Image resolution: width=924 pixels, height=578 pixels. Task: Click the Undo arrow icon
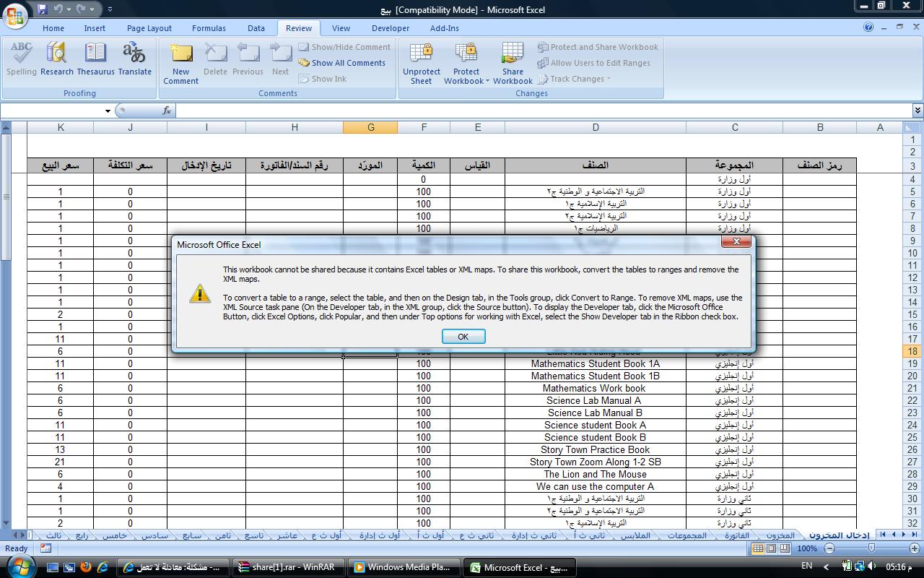[x=58, y=9]
